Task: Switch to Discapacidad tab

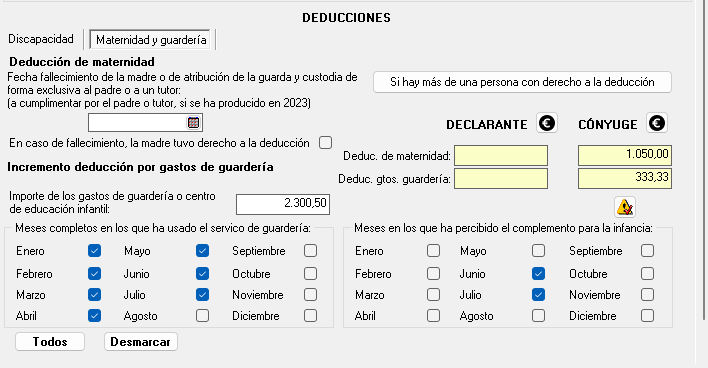Action: pyautogui.click(x=41, y=39)
